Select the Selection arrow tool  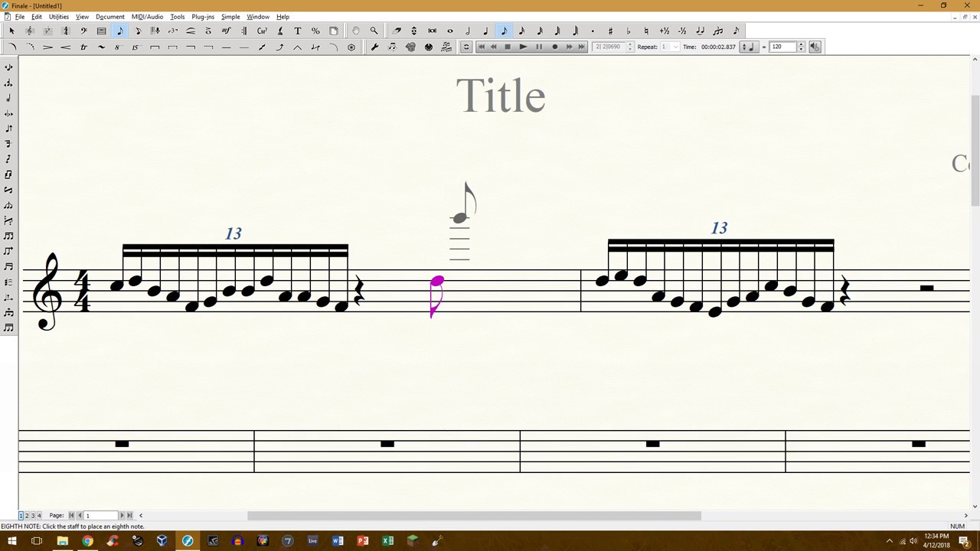[11, 31]
